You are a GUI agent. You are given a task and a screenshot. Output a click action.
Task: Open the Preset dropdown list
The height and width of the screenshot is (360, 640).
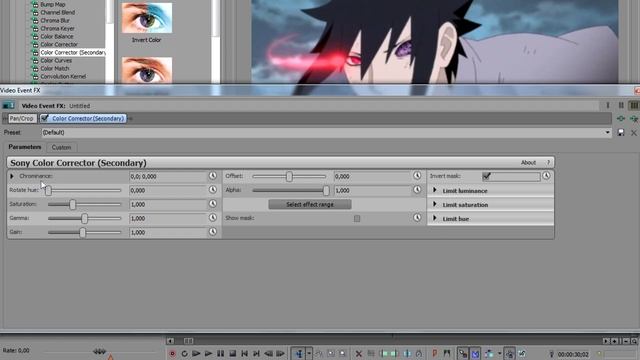[x=607, y=132]
